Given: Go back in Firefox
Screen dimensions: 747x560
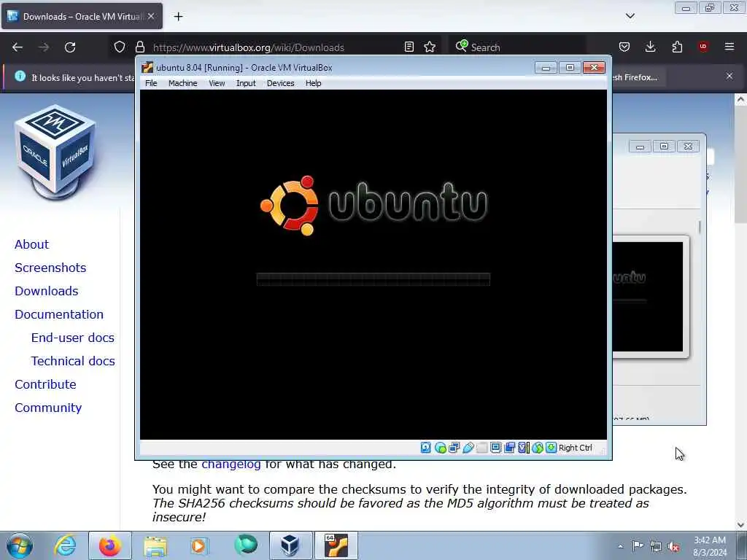Looking at the screenshot, I should 18,47.
